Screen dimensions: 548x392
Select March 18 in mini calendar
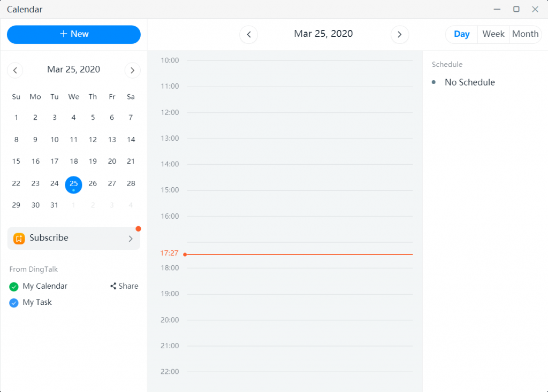[74, 161]
